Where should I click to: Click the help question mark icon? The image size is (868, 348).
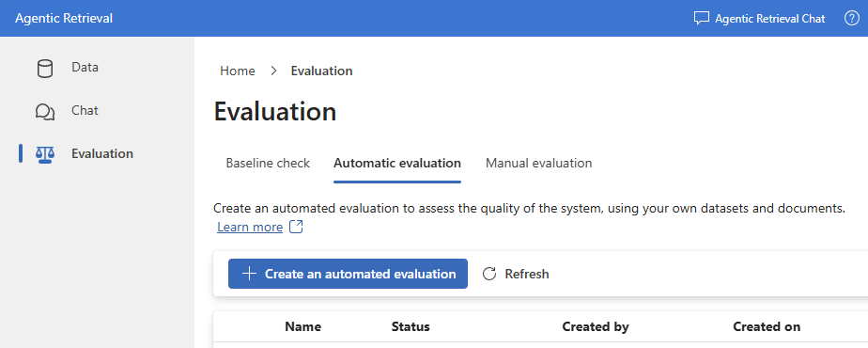(851, 18)
